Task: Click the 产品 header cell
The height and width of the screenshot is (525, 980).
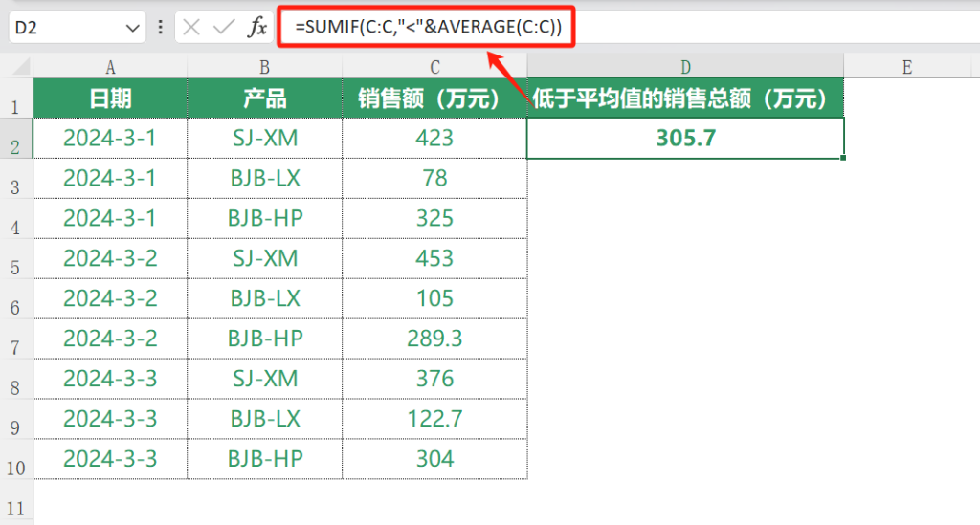Action: pyautogui.click(x=264, y=98)
